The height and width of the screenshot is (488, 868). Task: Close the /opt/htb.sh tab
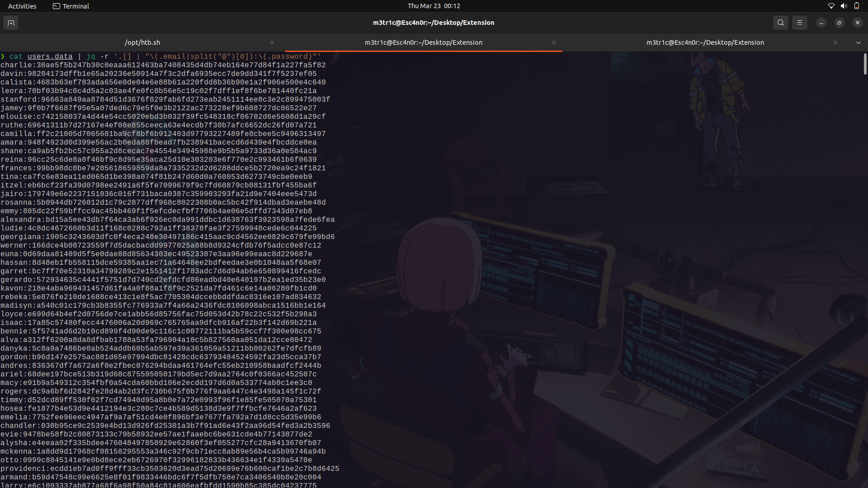pos(272,42)
